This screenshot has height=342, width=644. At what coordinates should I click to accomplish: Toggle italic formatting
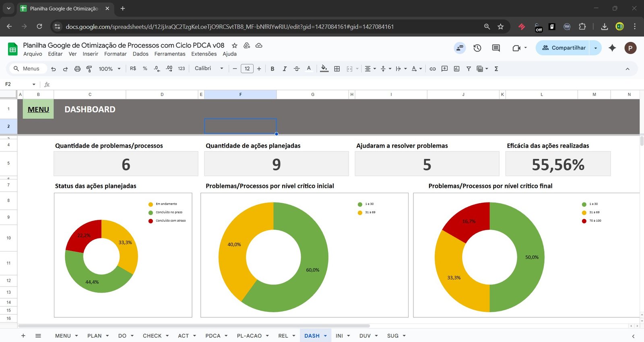pyautogui.click(x=285, y=69)
